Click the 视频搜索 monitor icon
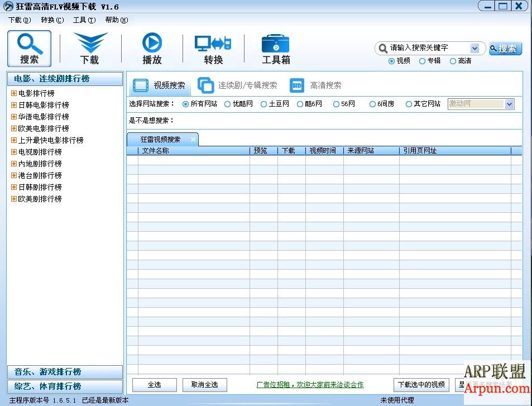 [x=141, y=85]
